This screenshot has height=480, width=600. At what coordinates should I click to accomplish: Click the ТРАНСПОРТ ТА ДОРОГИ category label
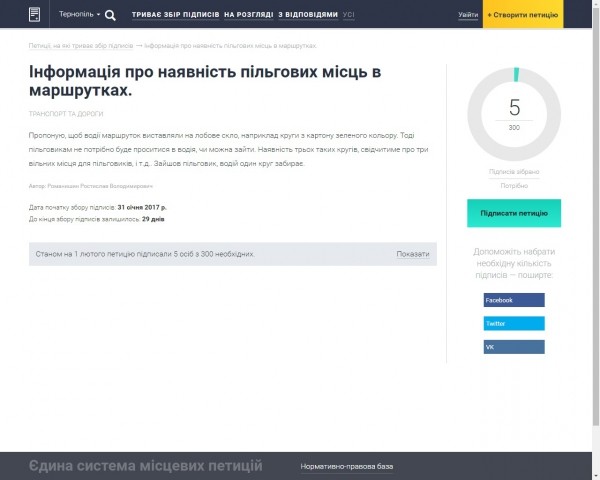coord(66,114)
